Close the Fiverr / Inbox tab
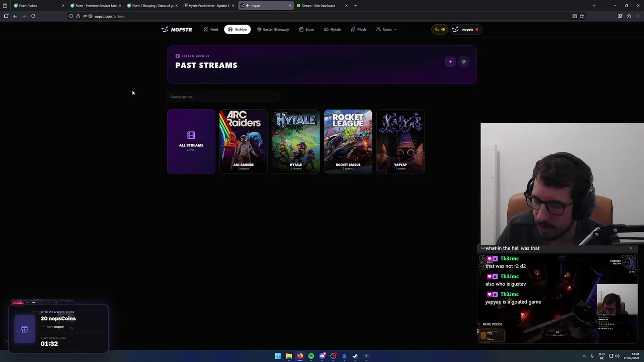The image size is (644, 362). point(63,6)
